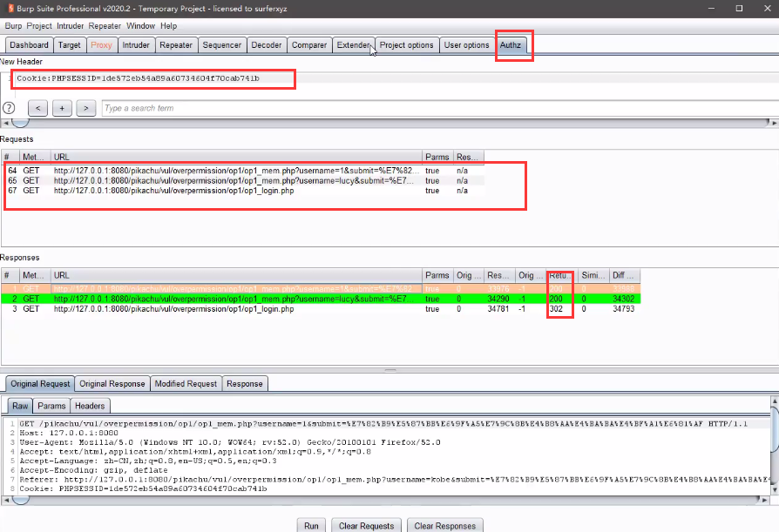Viewport: 779px width, 532px height.
Task: Select request 67 for op1_login.php
Action: pyautogui.click(x=174, y=191)
